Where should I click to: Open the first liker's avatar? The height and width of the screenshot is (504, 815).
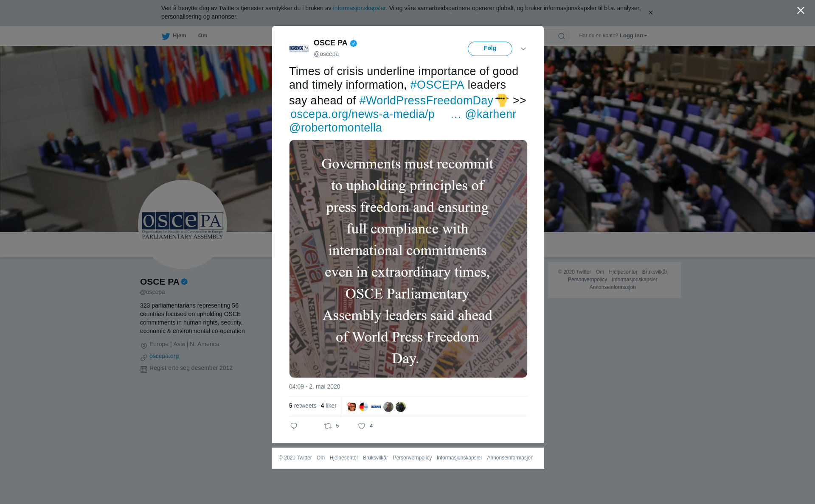[x=351, y=407]
